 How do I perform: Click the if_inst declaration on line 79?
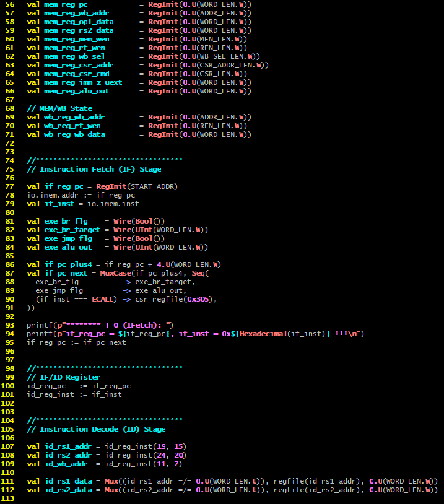[59, 204]
